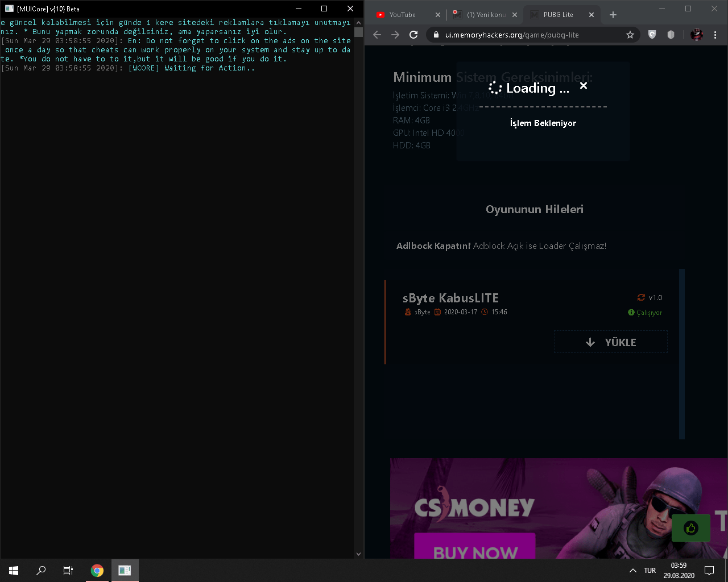Click the Chrome icon in the taskbar

click(x=97, y=570)
